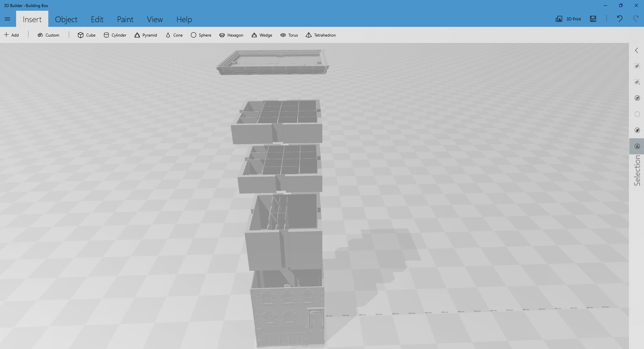Insert a Sphere primitive

[201, 35]
